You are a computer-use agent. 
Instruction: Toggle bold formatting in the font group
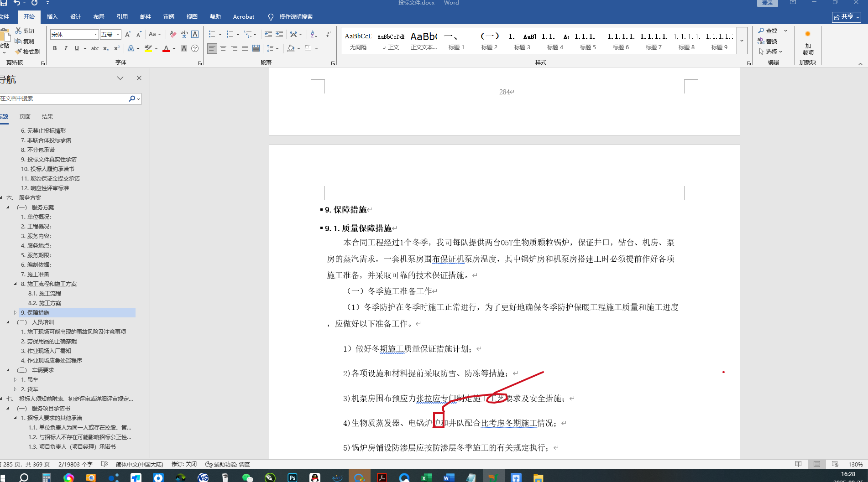point(55,48)
